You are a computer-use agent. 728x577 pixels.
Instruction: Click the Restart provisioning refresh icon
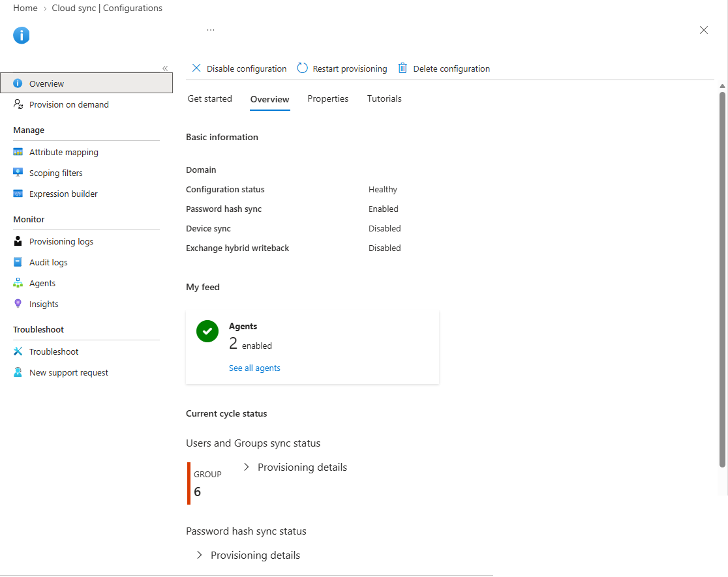[x=302, y=68]
